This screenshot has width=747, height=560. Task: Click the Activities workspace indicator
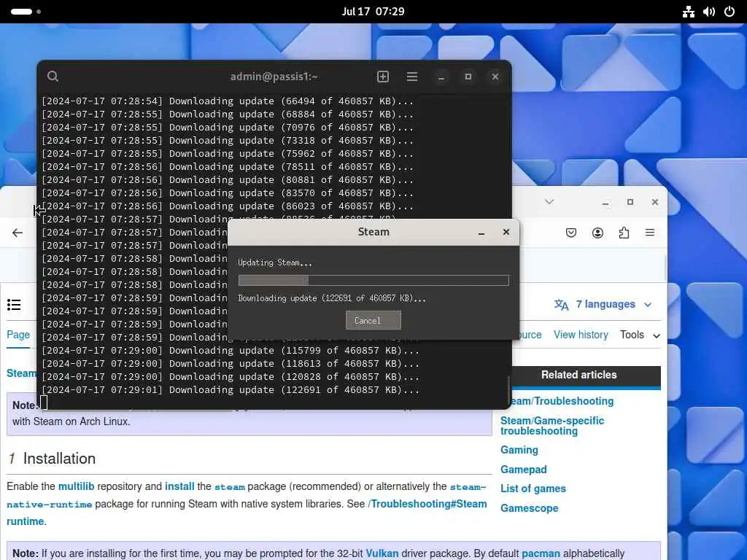pyautogui.click(x=26, y=12)
